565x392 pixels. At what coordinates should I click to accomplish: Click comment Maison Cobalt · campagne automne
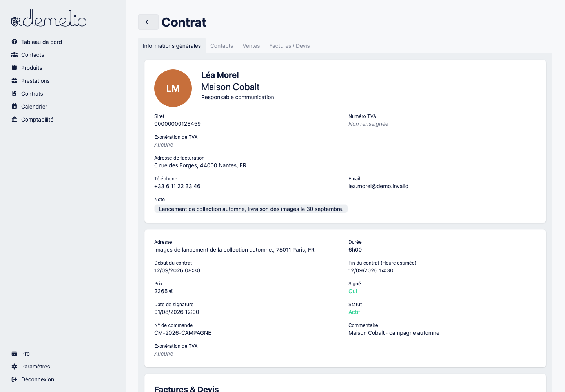pyautogui.click(x=394, y=333)
